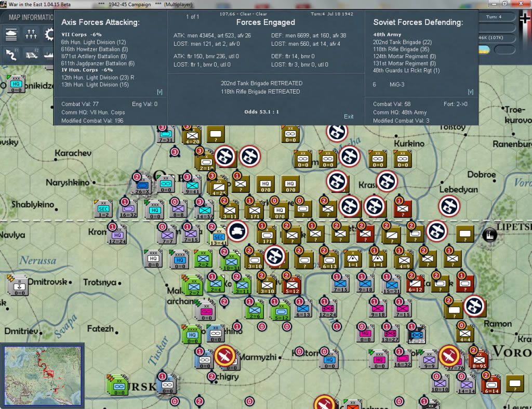Select the 2=10 armored counter
This screenshot has width=532, height=409.
click(206, 162)
